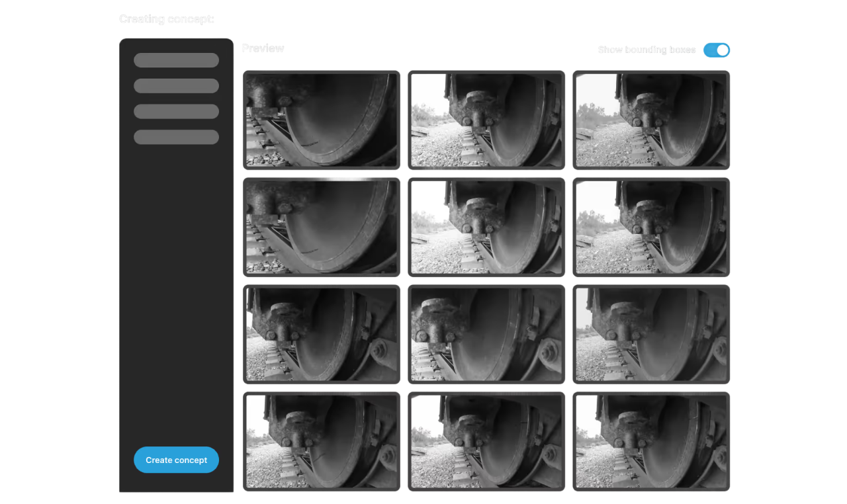The image size is (847, 504).
Task: Select the fourth placeholder bar in sidebar
Action: tap(176, 137)
